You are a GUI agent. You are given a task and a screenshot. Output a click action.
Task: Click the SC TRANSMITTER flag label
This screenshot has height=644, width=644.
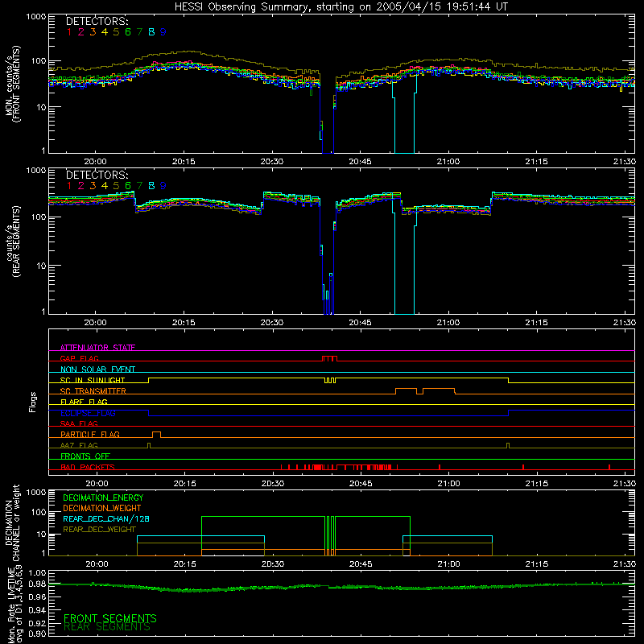[93, 391]
